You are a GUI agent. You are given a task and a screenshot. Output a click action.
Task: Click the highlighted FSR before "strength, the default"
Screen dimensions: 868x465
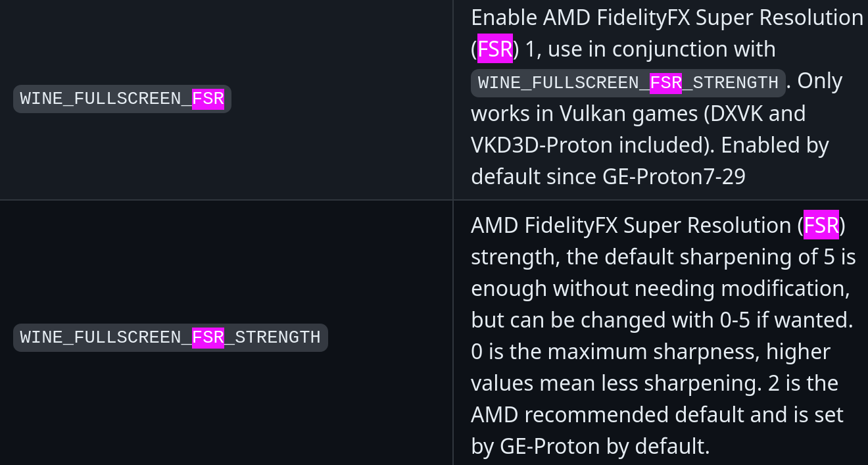(x=821, y=226)
